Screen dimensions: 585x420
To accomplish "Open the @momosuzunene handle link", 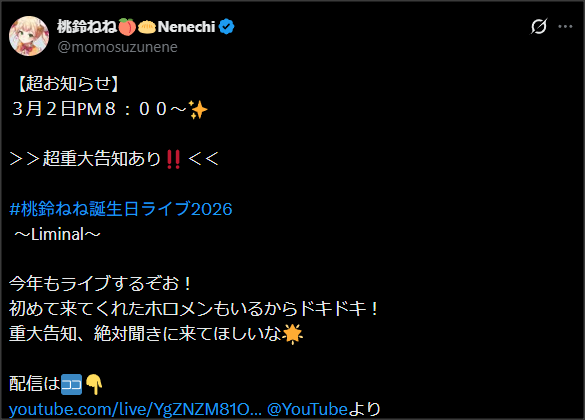I will click(x=118, y=47).
